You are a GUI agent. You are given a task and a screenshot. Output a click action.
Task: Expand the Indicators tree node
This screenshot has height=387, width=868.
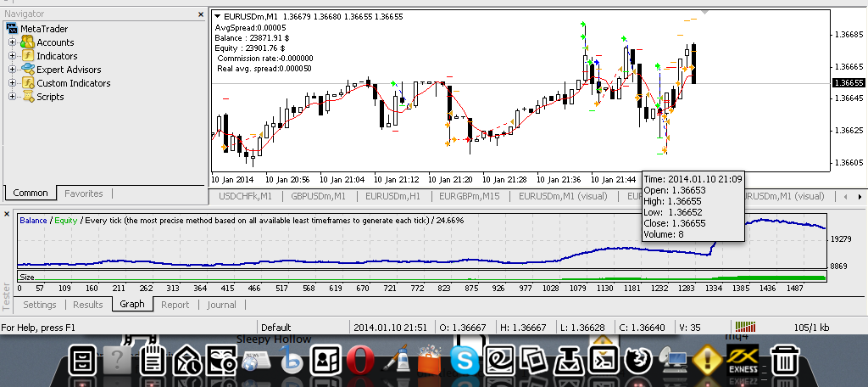[x=12, y=56]
